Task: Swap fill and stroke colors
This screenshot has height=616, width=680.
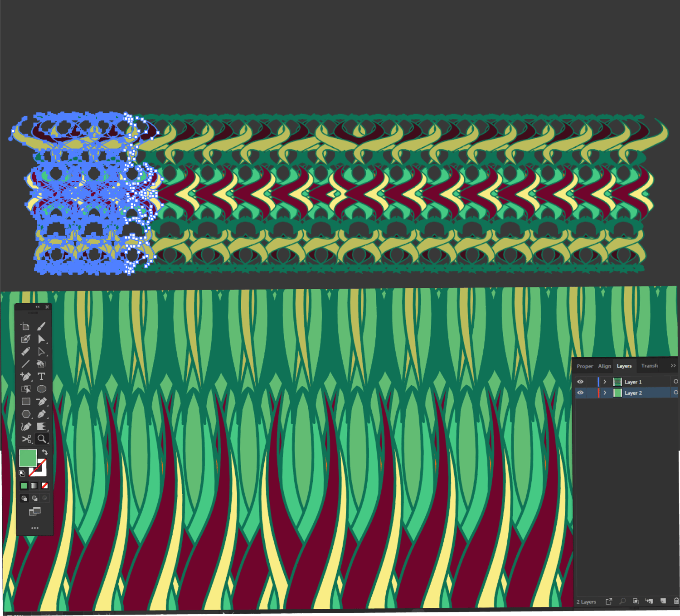Action: [45, 452]
